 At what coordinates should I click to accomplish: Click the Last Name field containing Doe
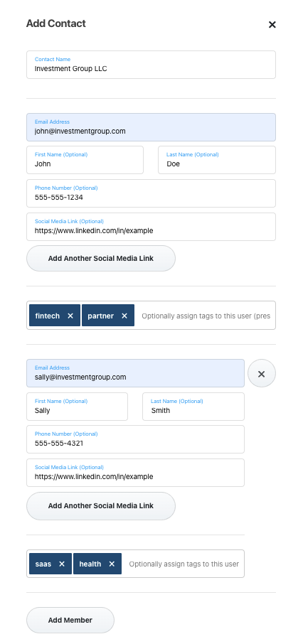click(x=217, y=160)
